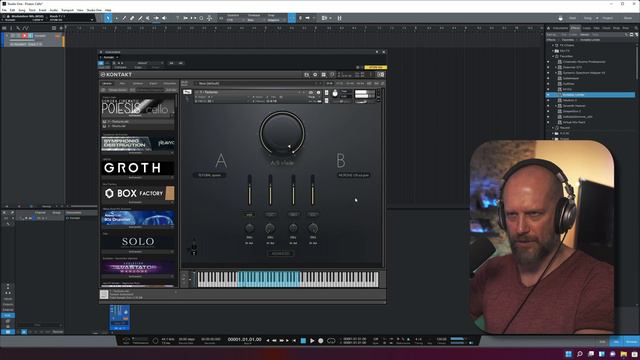640x360 pixels.
Task: Click the info icon in the instrument header
Action: (x=318, y=92)
